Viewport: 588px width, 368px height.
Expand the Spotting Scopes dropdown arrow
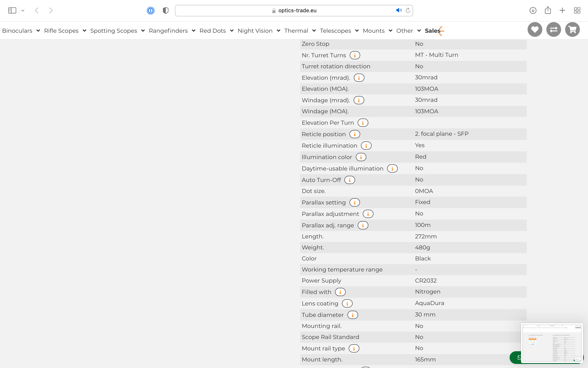coord(143,31)
